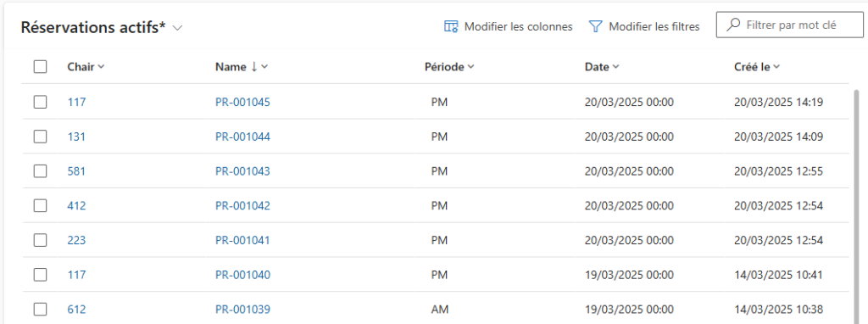
Task: Open chair 581 link
Action: click(x=76, y=171)
